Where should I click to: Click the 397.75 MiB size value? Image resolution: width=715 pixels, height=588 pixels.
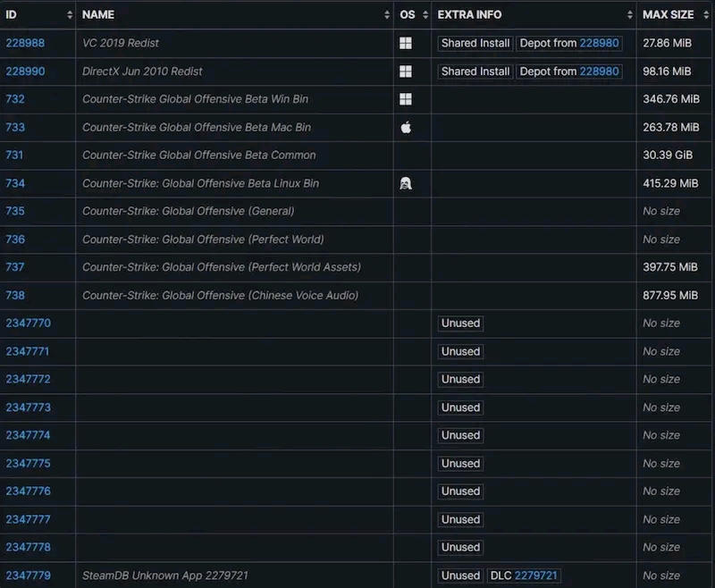(670, 267)
